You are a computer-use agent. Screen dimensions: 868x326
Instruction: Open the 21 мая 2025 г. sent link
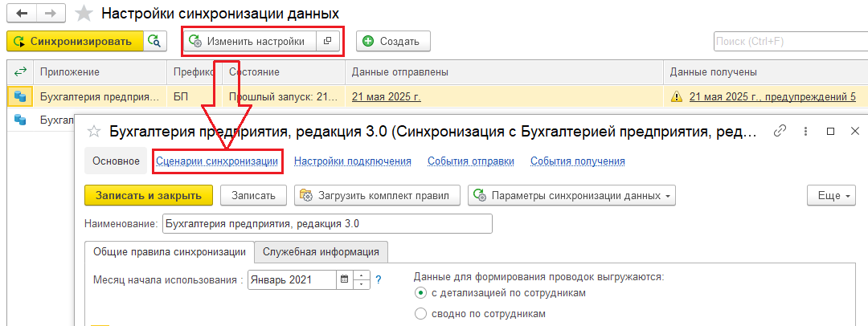387,97
